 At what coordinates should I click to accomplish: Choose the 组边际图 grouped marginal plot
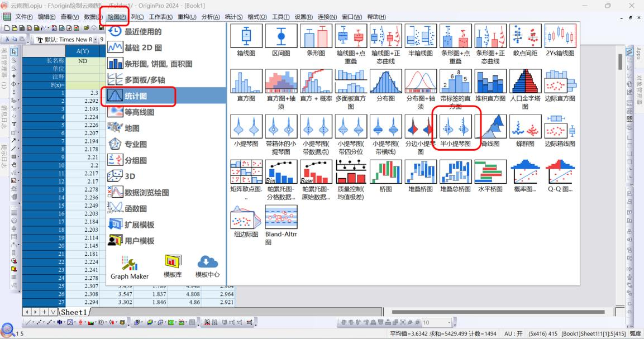tap(246, 221)
